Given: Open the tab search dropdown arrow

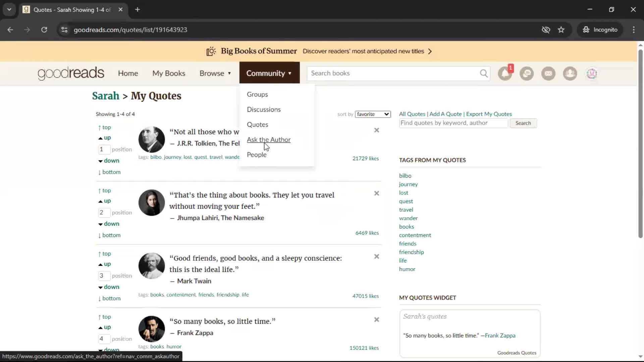Looking at the screenshot, I should (x=9, y=9).
